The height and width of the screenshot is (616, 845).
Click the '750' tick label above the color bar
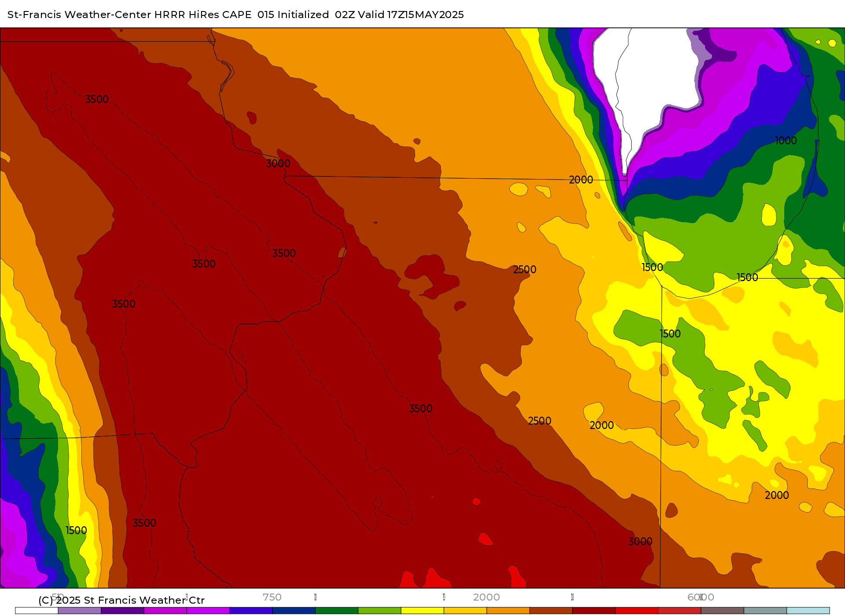pos(272,597)
